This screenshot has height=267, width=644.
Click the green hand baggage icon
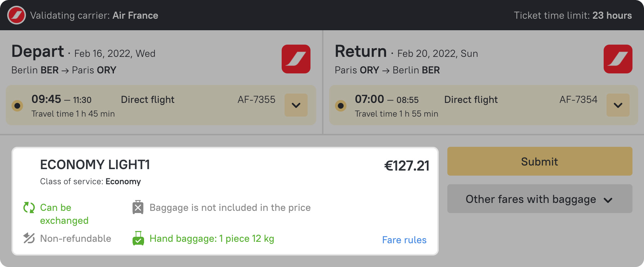tap(138, 238)
